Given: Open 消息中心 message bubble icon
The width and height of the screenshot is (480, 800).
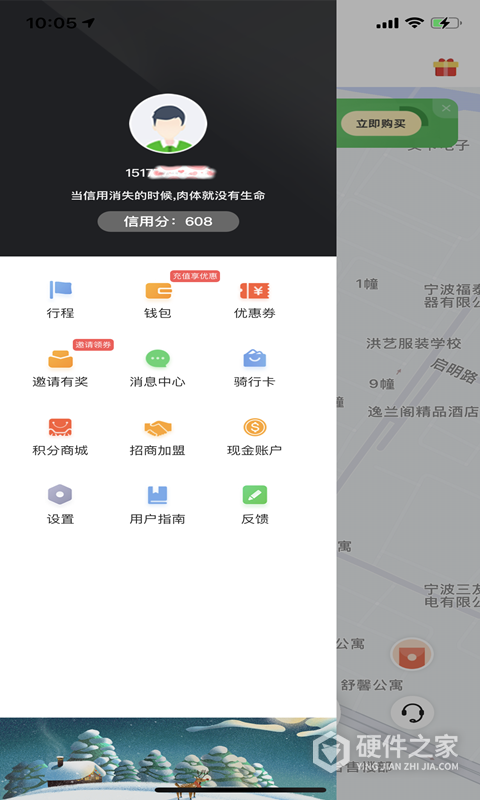Looking at the screenshot, I should 158,359.
